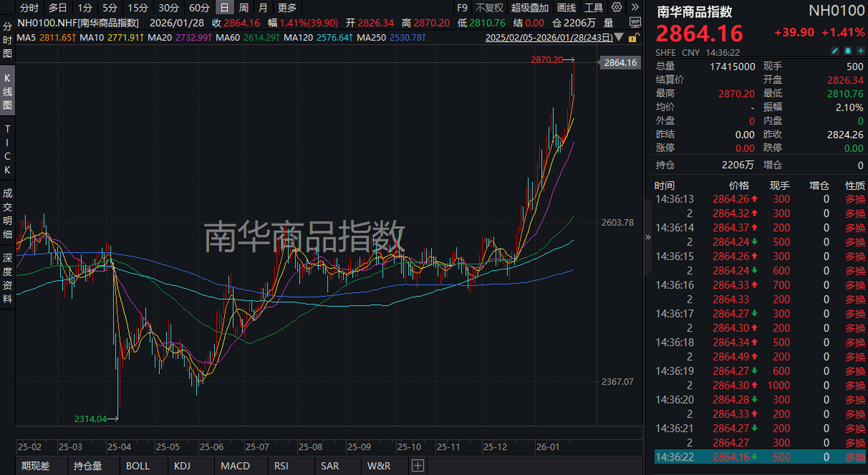Add indicator with plus box icon
868x475 pixels.
click(x=417, y=466)
